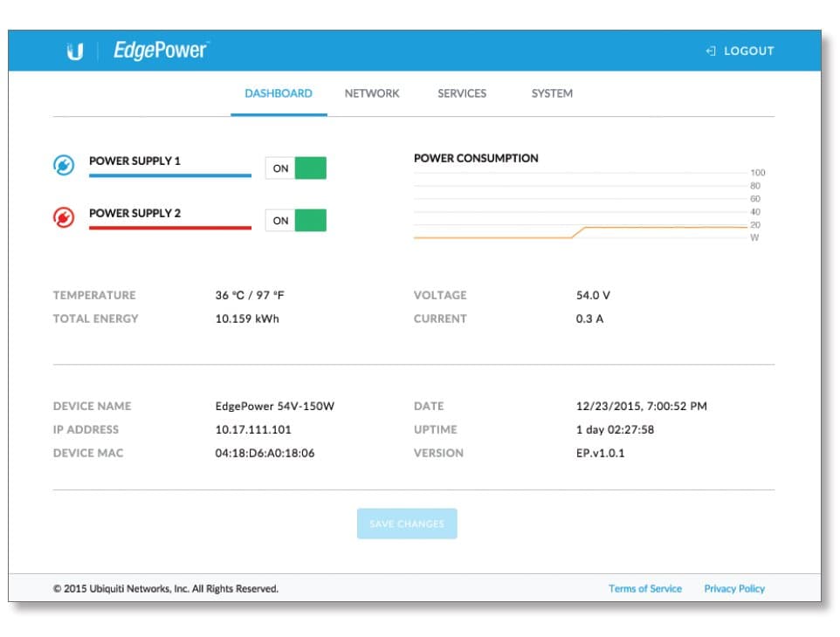Open the Terms of Service link

pos(645,588)
